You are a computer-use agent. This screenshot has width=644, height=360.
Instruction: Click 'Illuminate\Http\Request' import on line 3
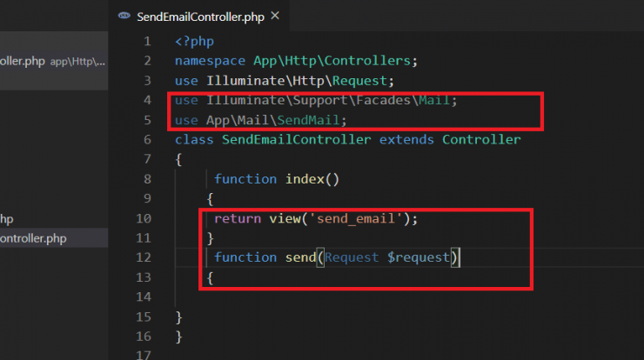click(x=297, y=81)
